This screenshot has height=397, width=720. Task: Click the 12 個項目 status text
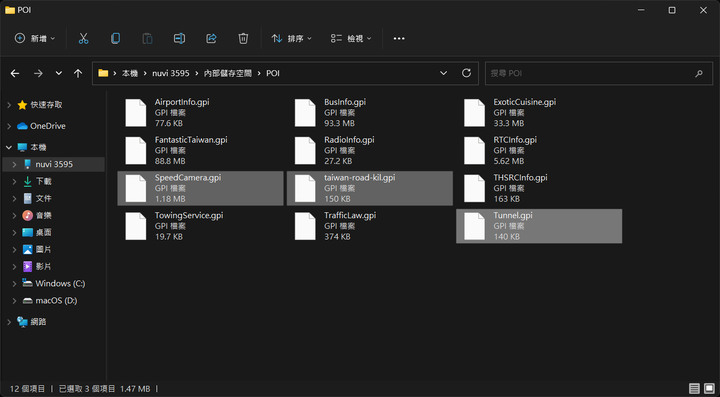coord(27,389)
